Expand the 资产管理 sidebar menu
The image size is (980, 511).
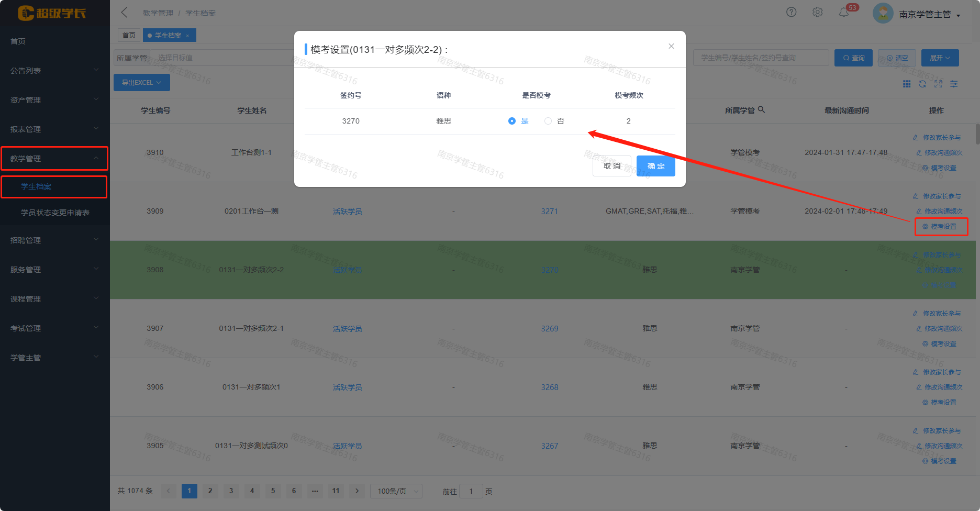click(54, 99)
